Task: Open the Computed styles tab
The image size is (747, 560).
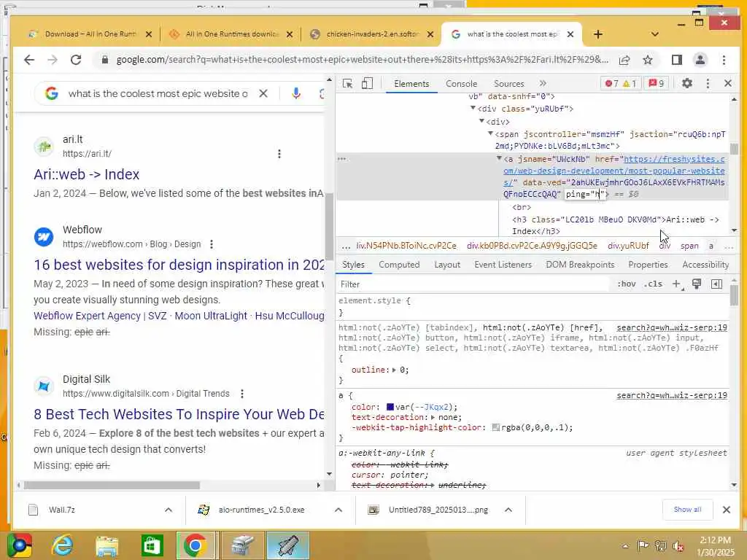Action: [399, 265]
